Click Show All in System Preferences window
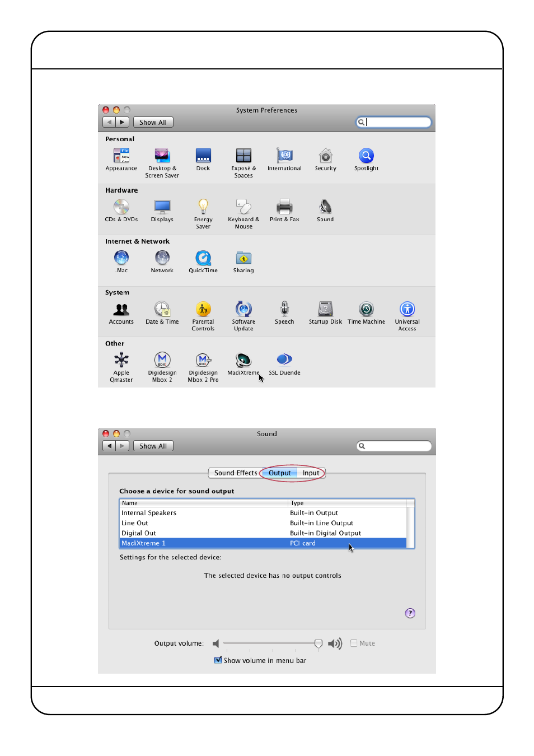This screenshot has height=756, width=534. point(153,122)
